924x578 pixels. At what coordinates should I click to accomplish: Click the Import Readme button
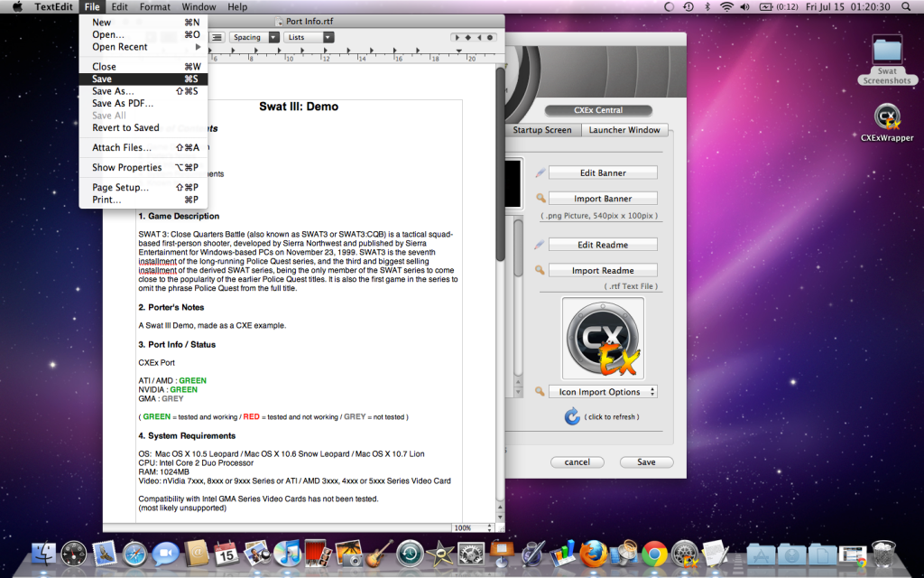click(603, 271)
